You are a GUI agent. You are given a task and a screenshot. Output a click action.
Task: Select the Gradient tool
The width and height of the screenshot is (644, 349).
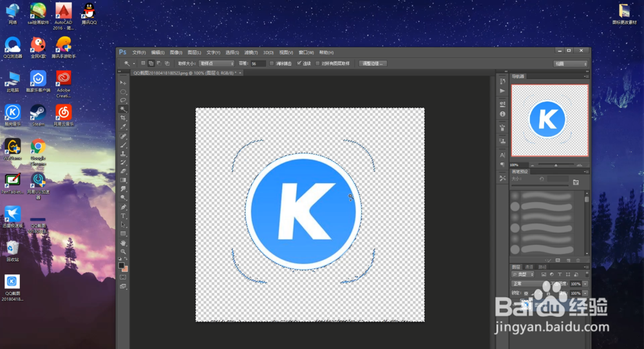coord(123,180)
